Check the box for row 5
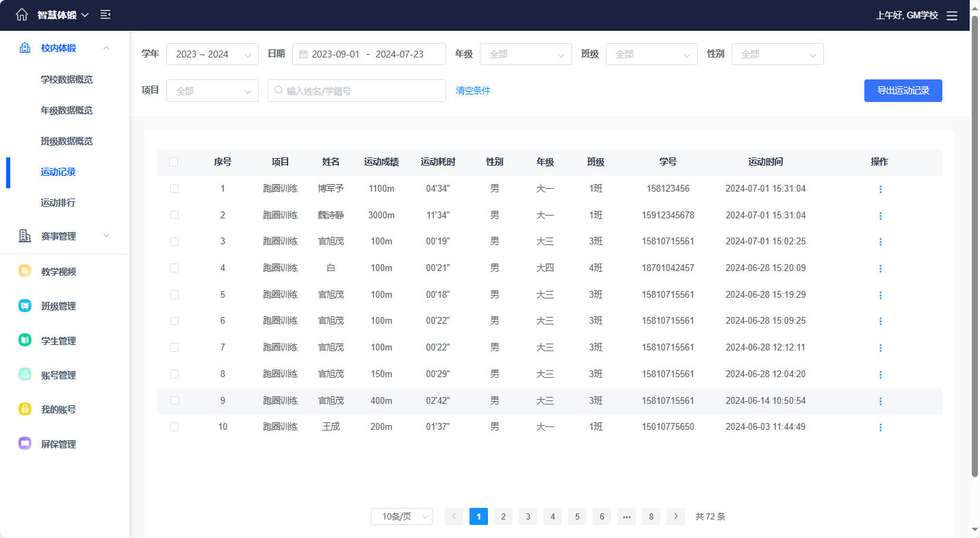The width and height of the screenshot is (980, 538). [175, 294]
